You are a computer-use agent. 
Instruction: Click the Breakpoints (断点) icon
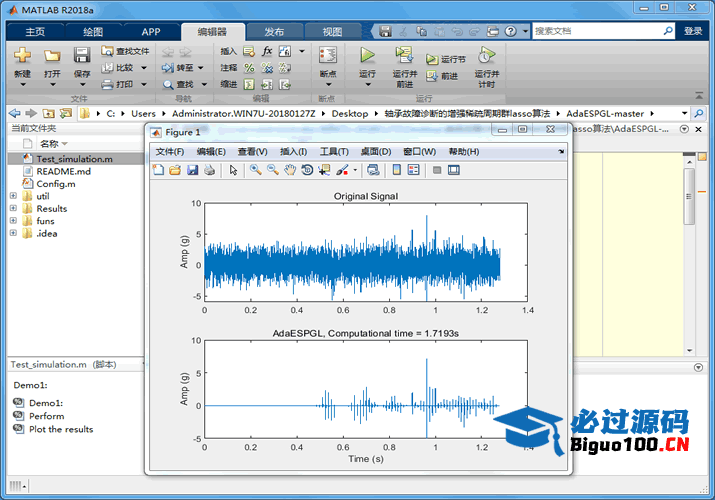pyautogui.click(x=328, y=55)
